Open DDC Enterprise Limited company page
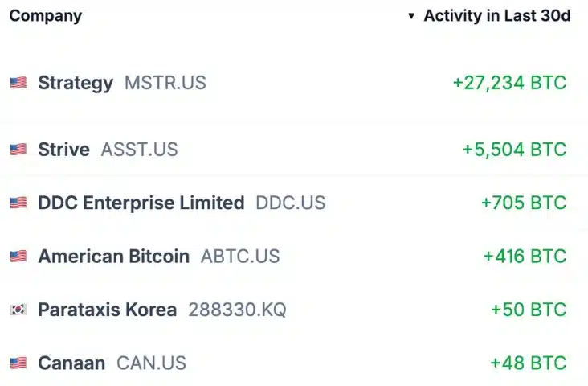The width and height of the screenshot is (588, 386). point(141,203)
